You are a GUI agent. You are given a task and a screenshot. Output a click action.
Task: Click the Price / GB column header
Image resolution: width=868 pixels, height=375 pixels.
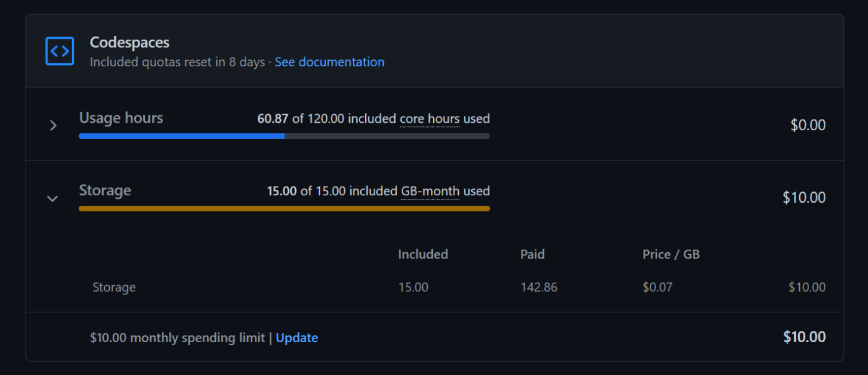(671, 254)
